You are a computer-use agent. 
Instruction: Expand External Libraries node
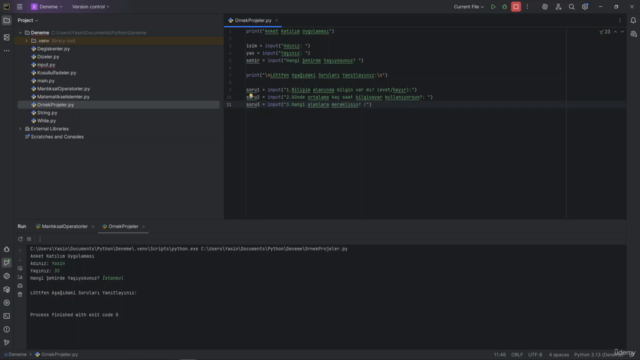20,129
